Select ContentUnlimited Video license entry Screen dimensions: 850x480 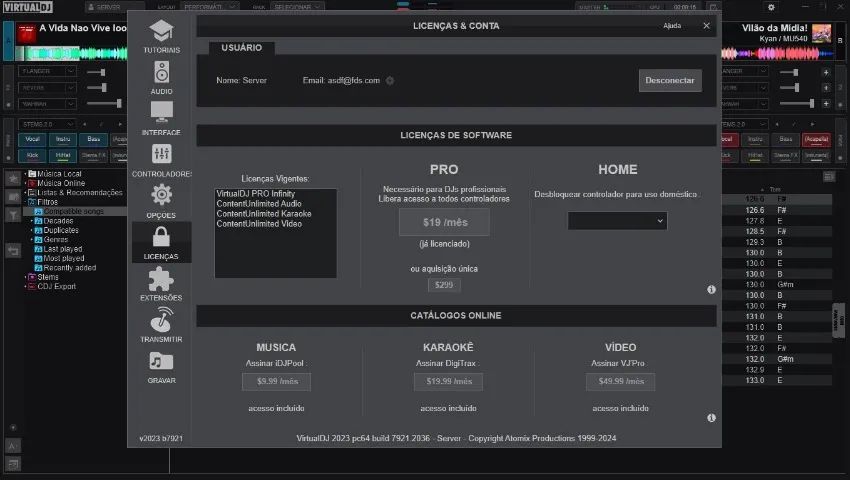click(259, 223)
